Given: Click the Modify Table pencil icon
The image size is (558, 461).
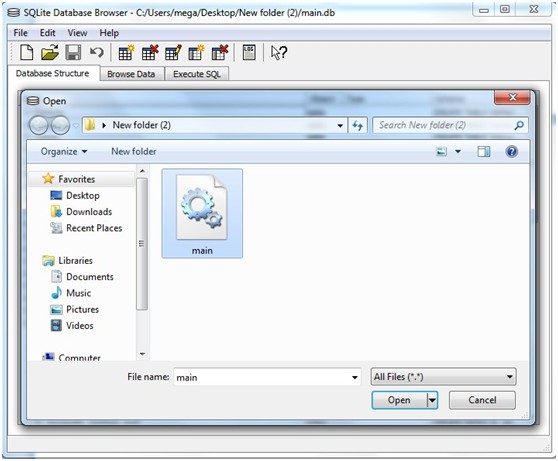Looking at the screenshot, I should [x=173, y=53].
